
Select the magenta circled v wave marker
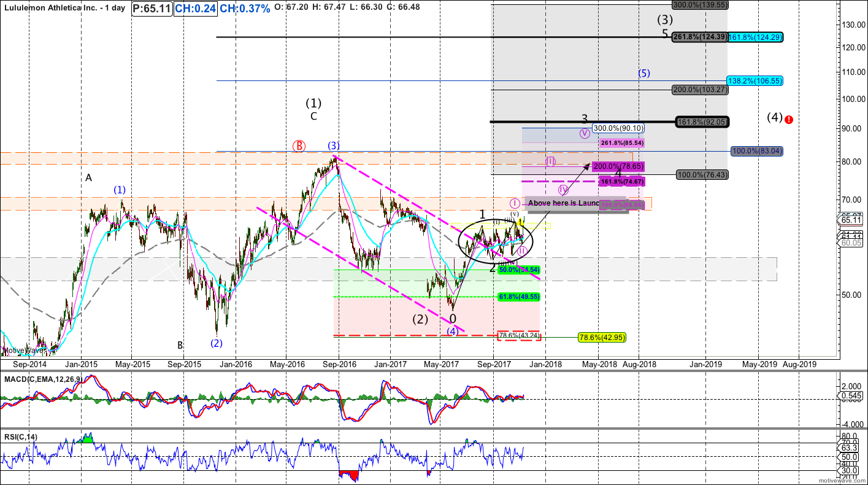click(x=583, y=133)
